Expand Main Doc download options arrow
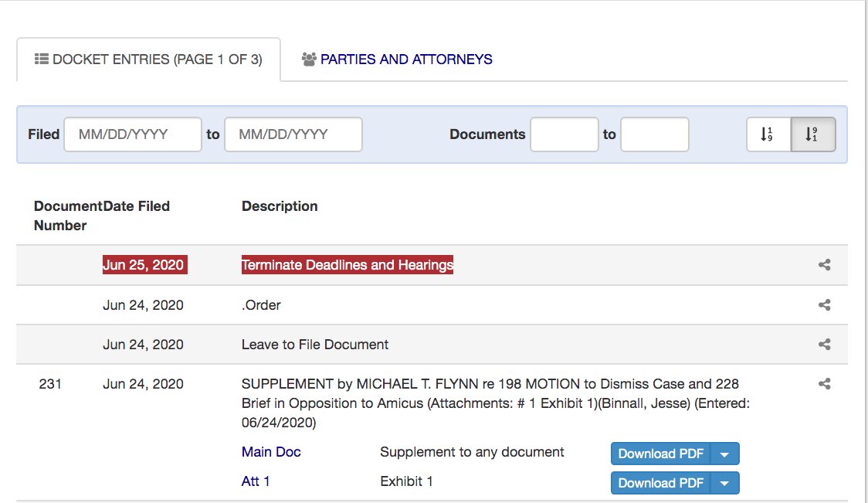868x503 pixels. 724,454
